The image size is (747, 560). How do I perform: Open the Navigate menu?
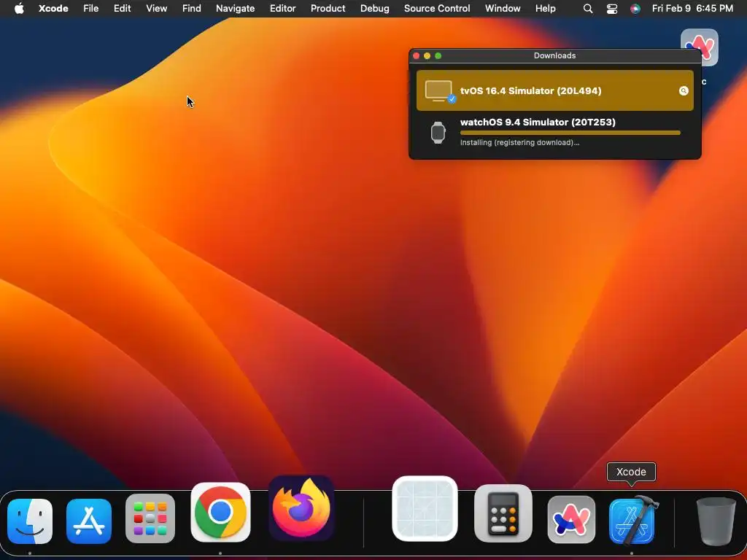click(236, 9)
